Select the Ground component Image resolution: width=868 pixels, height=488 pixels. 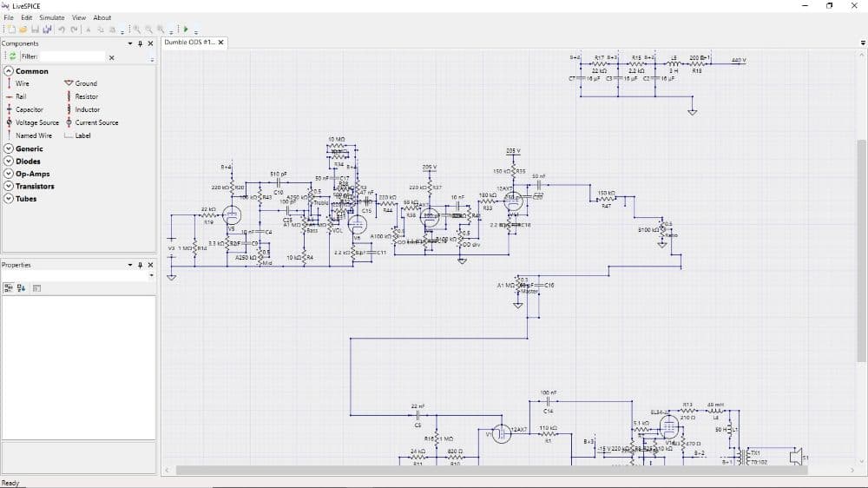(86, 83)
